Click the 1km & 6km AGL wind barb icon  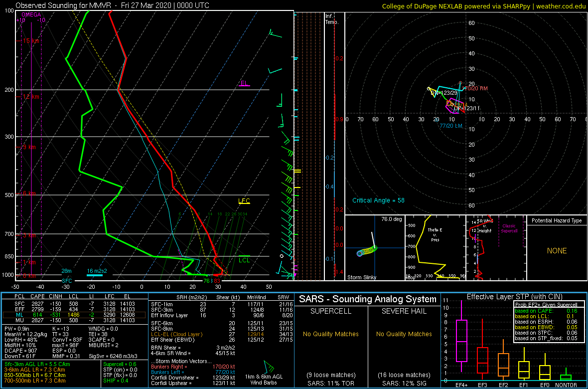click(269, 366)
